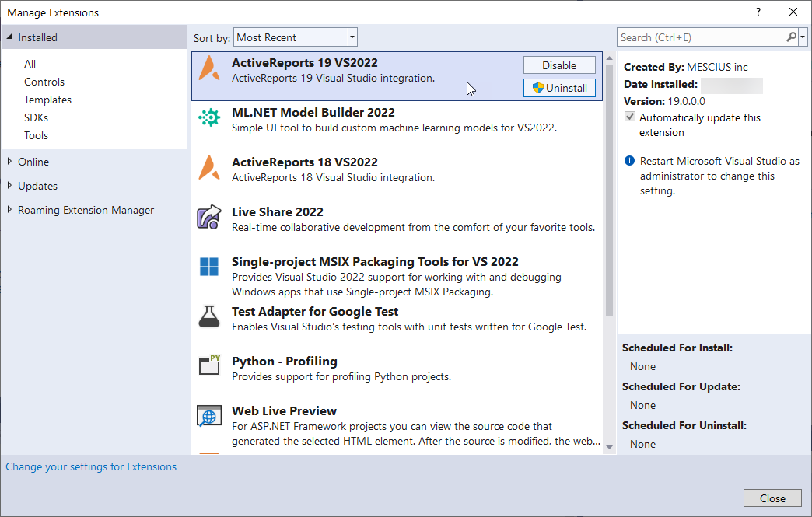Click the Python - Profiling icon
812x517 pixels.
click(210, 365)
